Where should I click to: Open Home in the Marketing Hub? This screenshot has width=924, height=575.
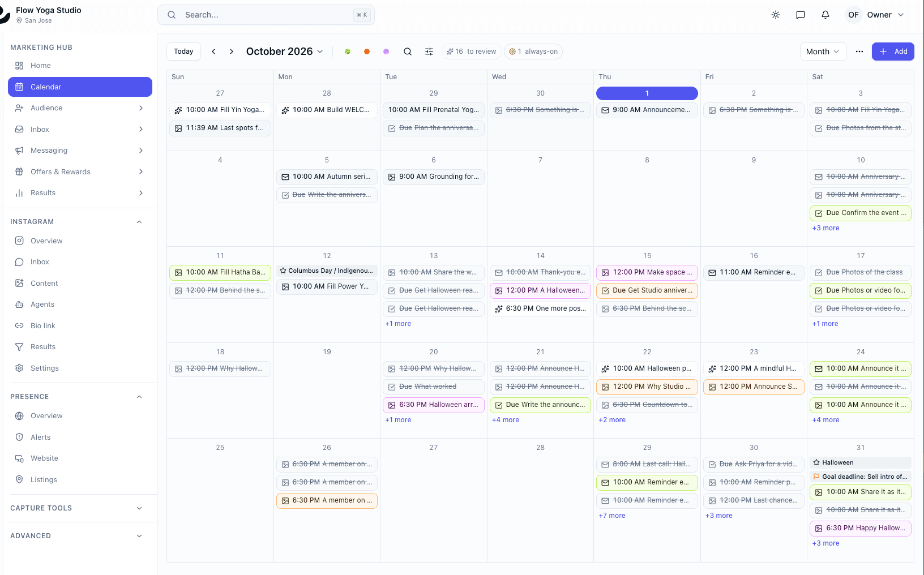[x=80, y=66]
